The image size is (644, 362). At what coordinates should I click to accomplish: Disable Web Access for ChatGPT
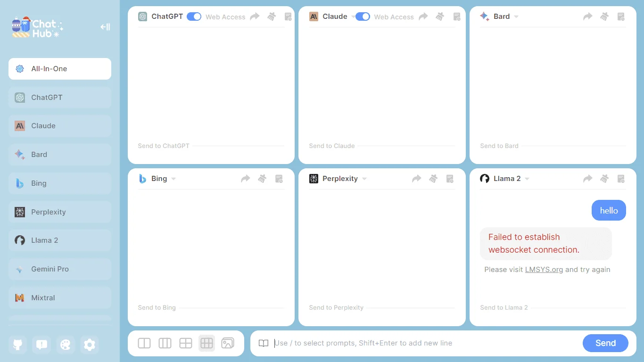(194, 16)
